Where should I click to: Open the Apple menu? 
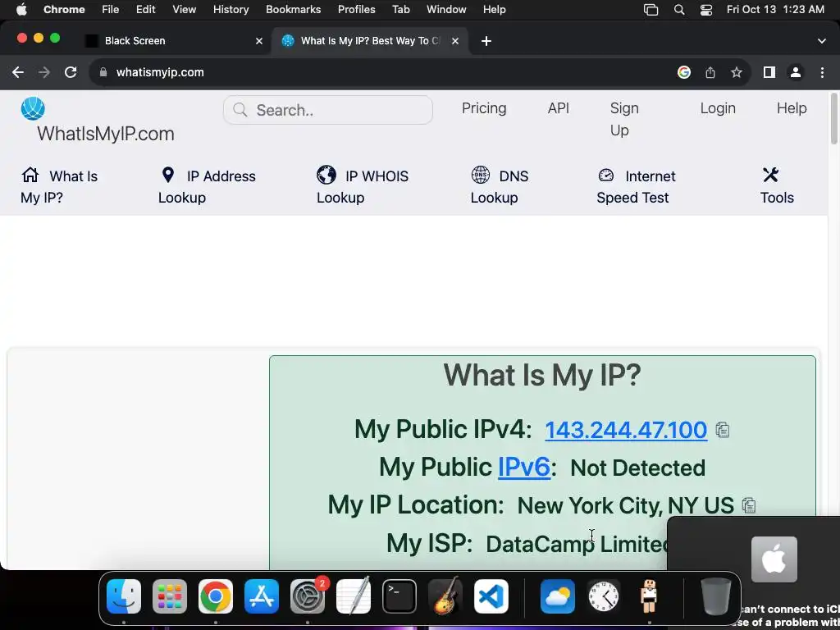[21, 9]
